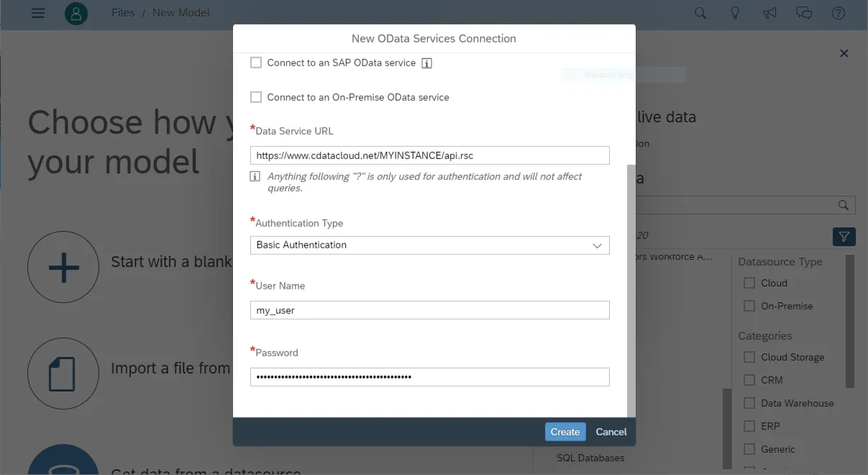This screenshot has height=475, width=868.
Task: Cancel the OData connection dialog
Action: 611,432
